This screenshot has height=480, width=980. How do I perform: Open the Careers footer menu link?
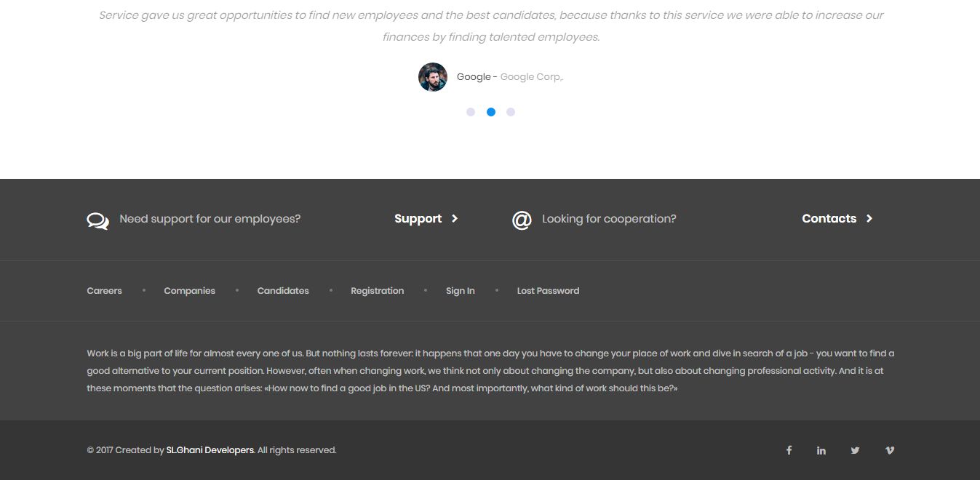[x=105, y=291]
